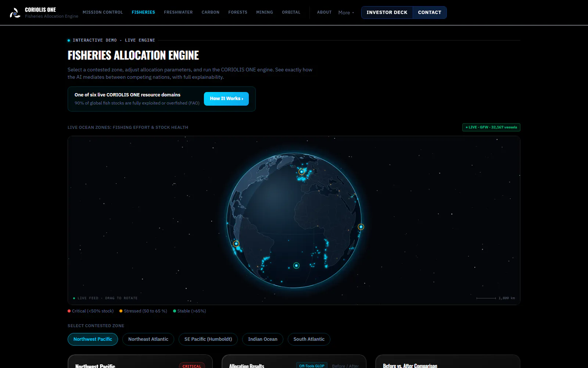Click the red Critical legend dot
This screenshot has width=588, height=368.
(69, 311)
